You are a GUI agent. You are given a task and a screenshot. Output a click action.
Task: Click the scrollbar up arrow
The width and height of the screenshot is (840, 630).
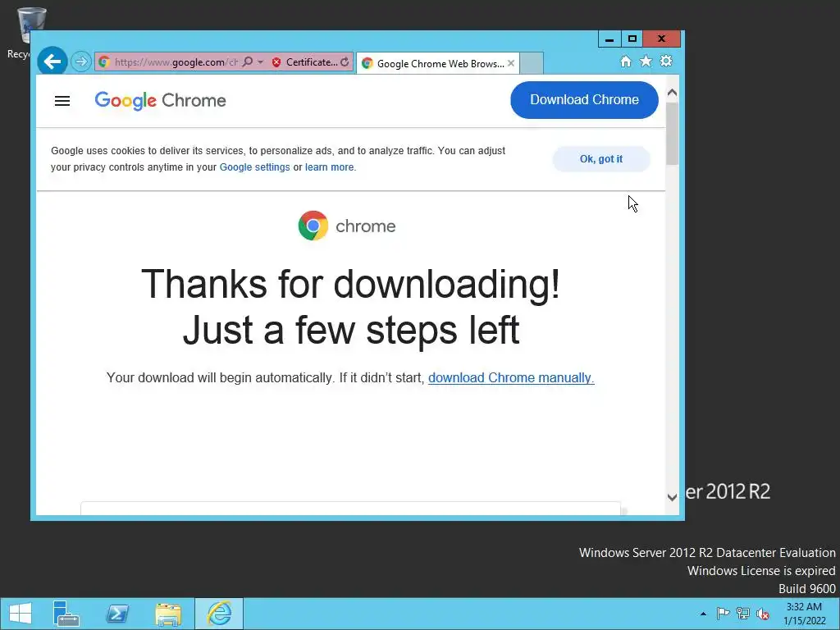tap(673, 93)
